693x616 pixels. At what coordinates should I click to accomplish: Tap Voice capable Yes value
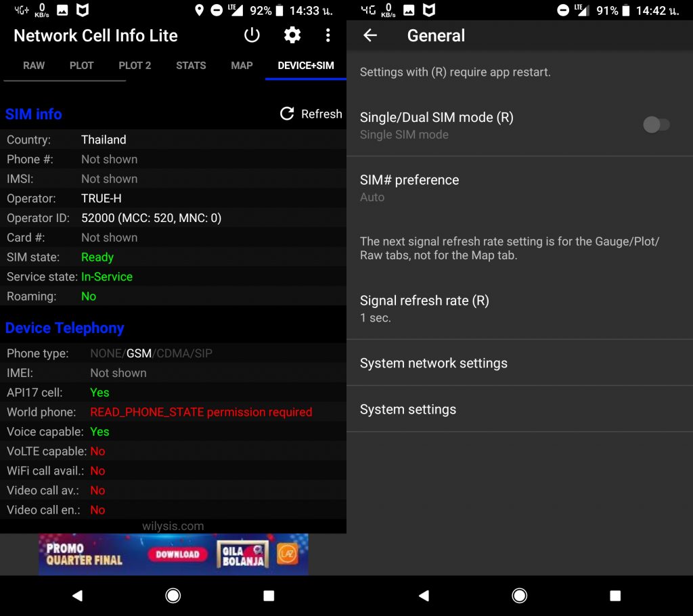[x=99, y=432]
